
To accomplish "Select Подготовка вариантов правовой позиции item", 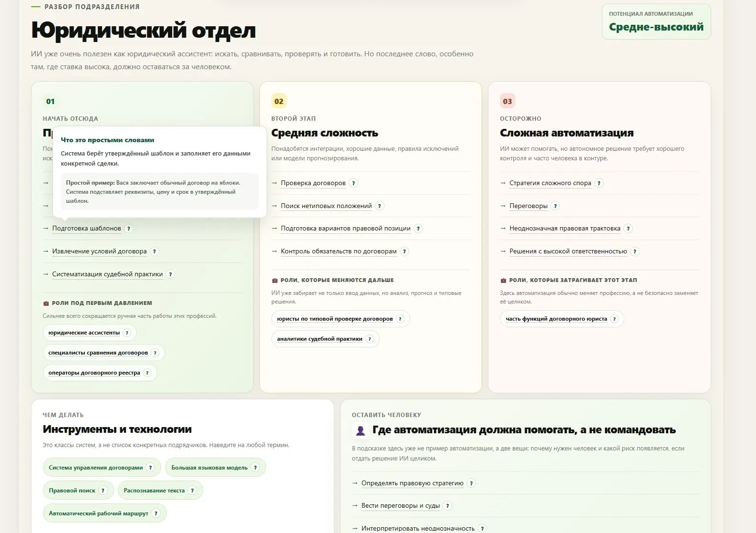I will coord(346,229).
